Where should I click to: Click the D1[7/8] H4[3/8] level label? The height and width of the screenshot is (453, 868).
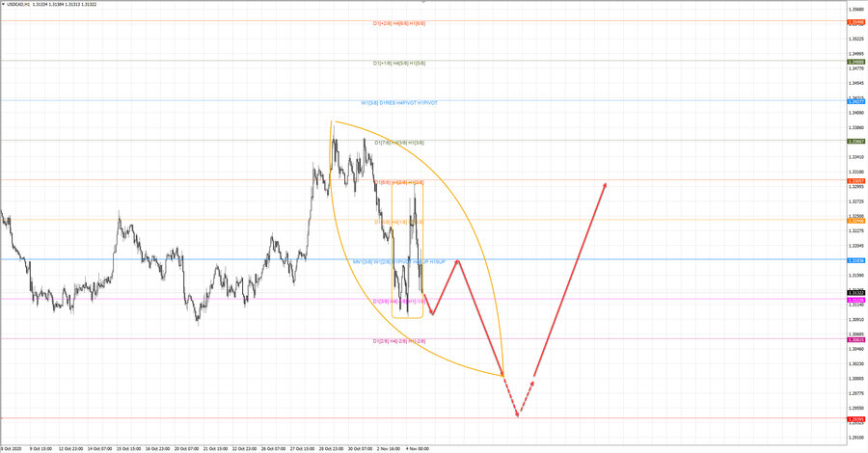(x=399, y=144)
